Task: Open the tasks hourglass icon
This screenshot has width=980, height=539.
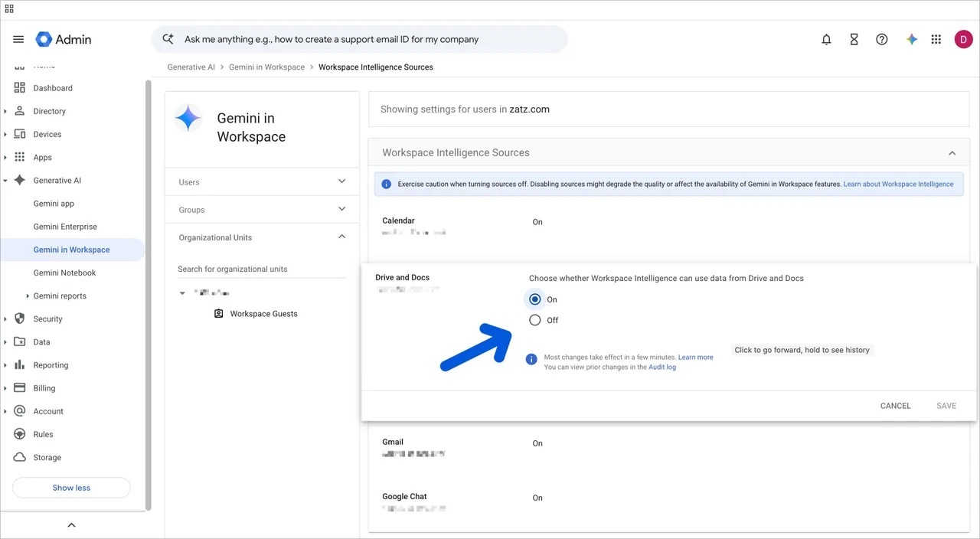Action: pos(854,39)
